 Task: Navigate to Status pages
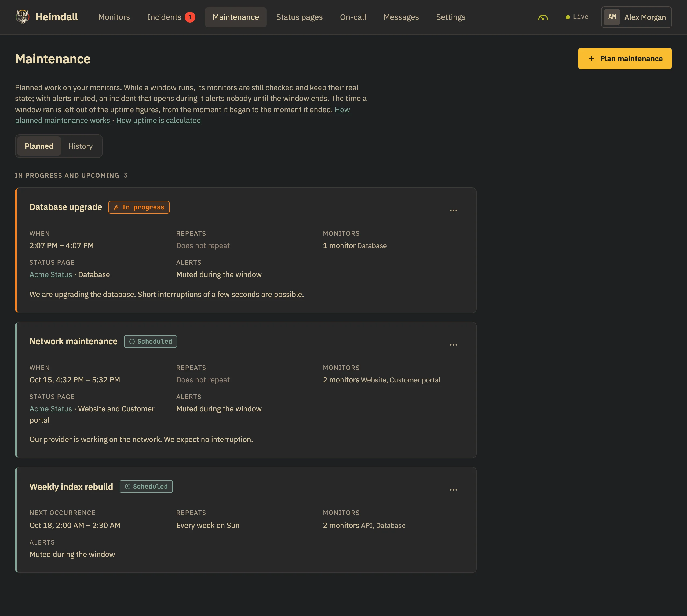click(x=299, y=17)
